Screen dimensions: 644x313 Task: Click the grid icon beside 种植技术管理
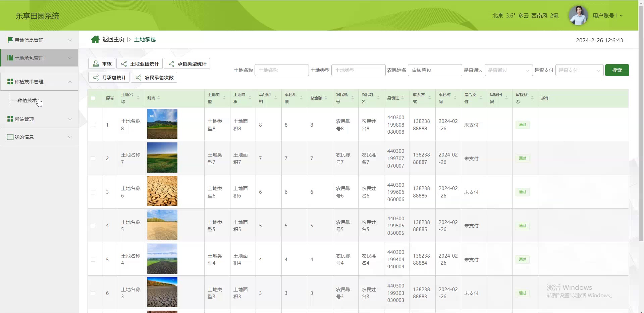10,82
